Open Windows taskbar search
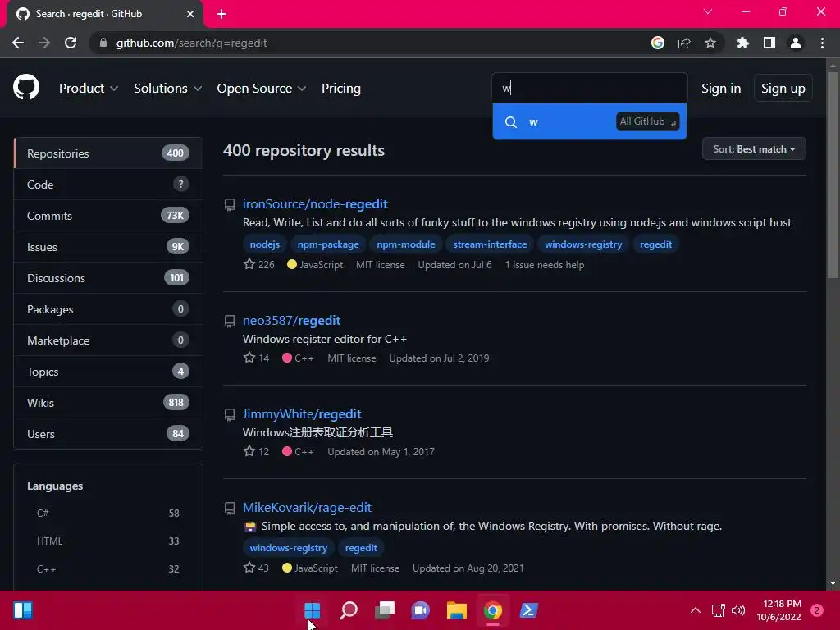The width and height of the screenshot is (840, 630). coord(349,610)
